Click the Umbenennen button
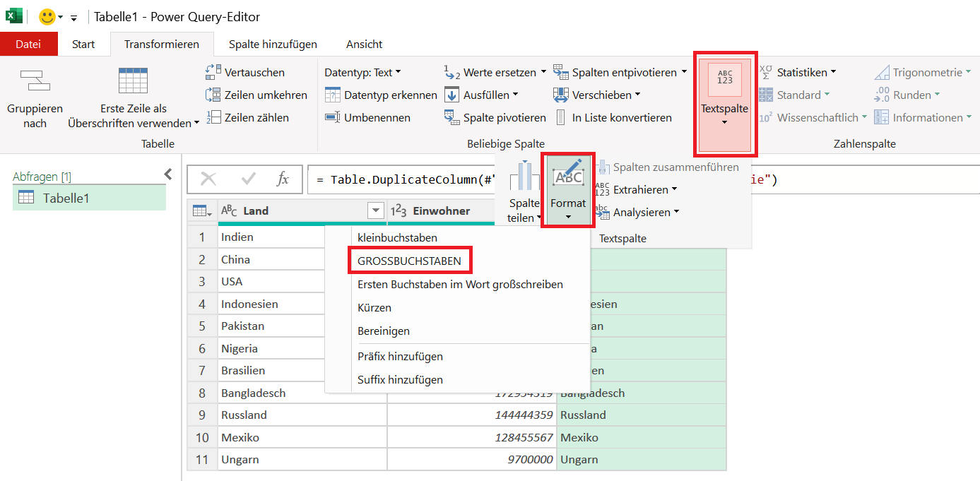 [x=367, y=117]
